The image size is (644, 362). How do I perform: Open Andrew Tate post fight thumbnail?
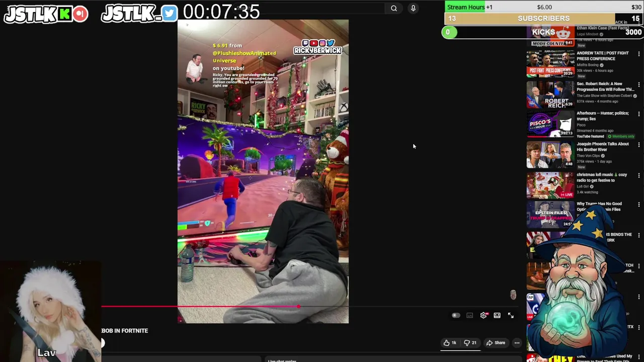pos(550,63)
